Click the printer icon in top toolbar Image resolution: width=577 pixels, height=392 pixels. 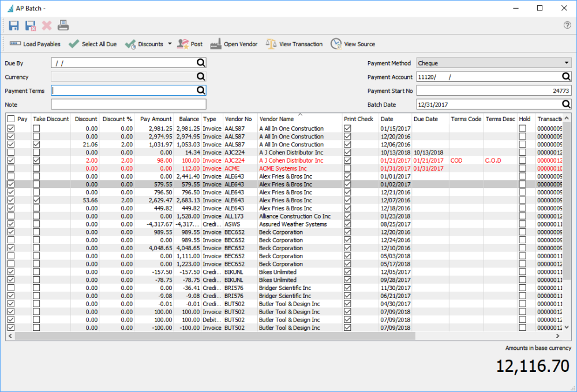(x=63, y=25)
